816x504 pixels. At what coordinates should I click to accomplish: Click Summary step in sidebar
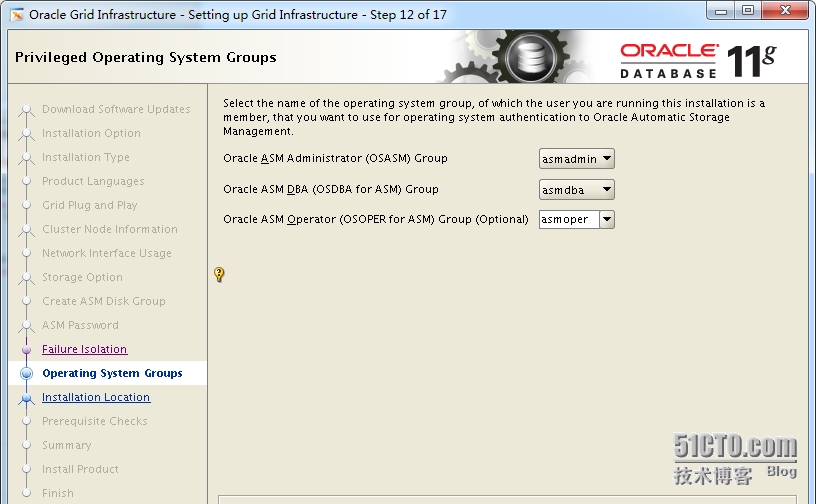click(67, 445)
